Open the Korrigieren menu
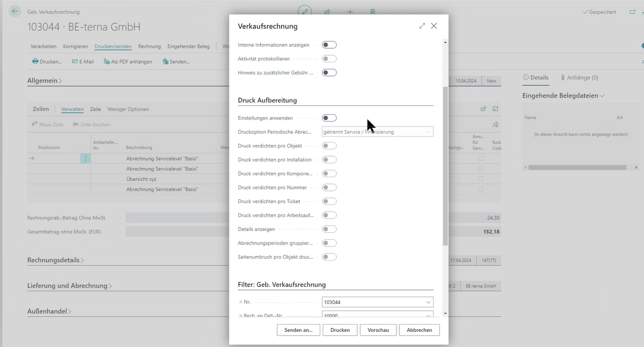 pyautogui.click(x=75, y=46)
